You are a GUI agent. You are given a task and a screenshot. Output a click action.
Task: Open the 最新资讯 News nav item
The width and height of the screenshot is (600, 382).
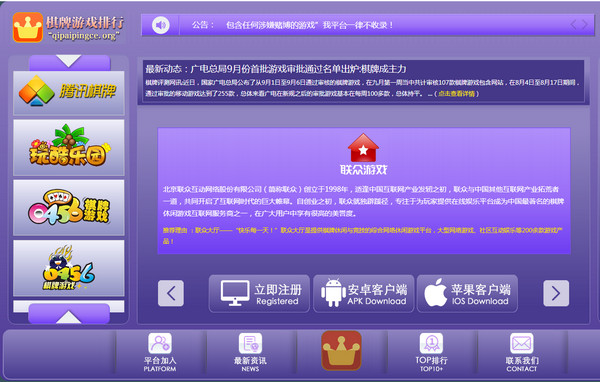pyautogui.click(x=250, y=353)
